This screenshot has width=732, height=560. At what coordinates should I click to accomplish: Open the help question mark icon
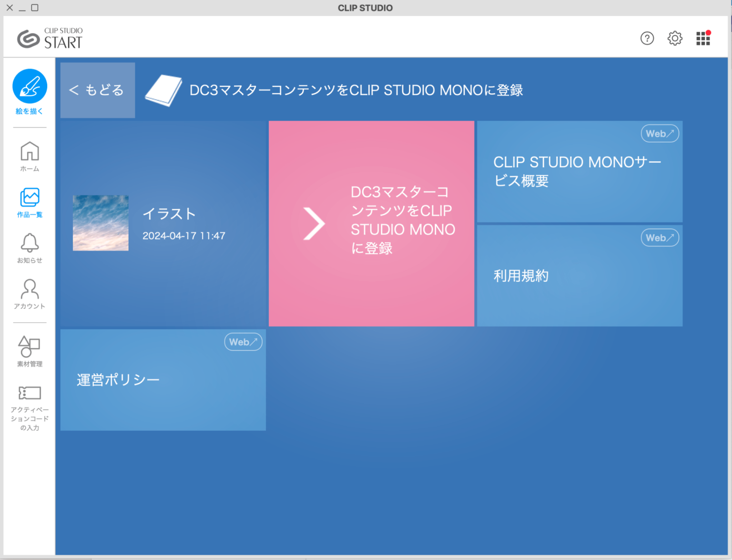coord(647,39)
